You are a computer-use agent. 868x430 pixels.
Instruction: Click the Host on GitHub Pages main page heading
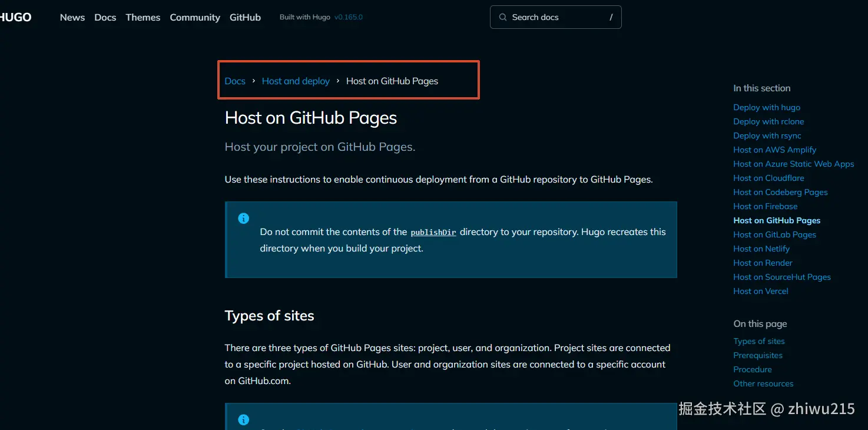pyautogui.click(x=311, y=118)
